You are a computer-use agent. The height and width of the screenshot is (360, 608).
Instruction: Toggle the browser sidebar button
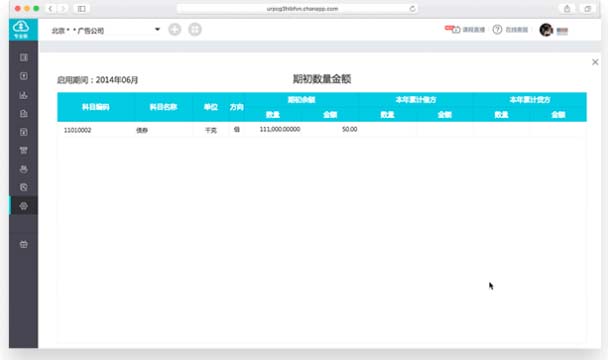[x=81, y=9]
